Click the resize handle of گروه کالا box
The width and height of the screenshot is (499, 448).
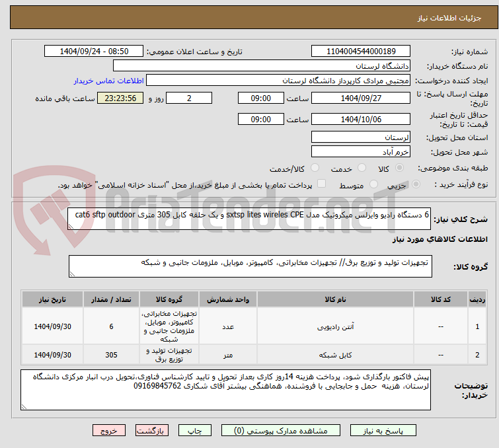(72, 274)
